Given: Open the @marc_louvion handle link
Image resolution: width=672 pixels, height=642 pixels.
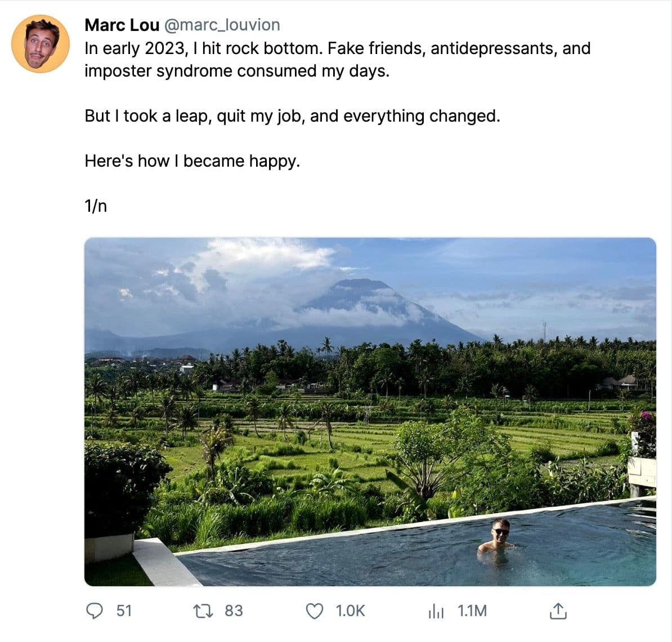Looking at the screenshot, I should pos(222,25).
